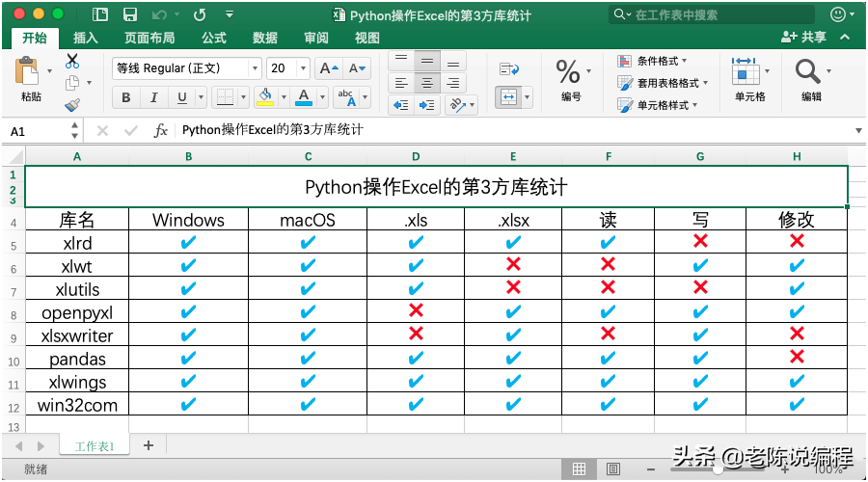
Task: Cancel formula entry with X icon
Action: click(x=102, y=130)
